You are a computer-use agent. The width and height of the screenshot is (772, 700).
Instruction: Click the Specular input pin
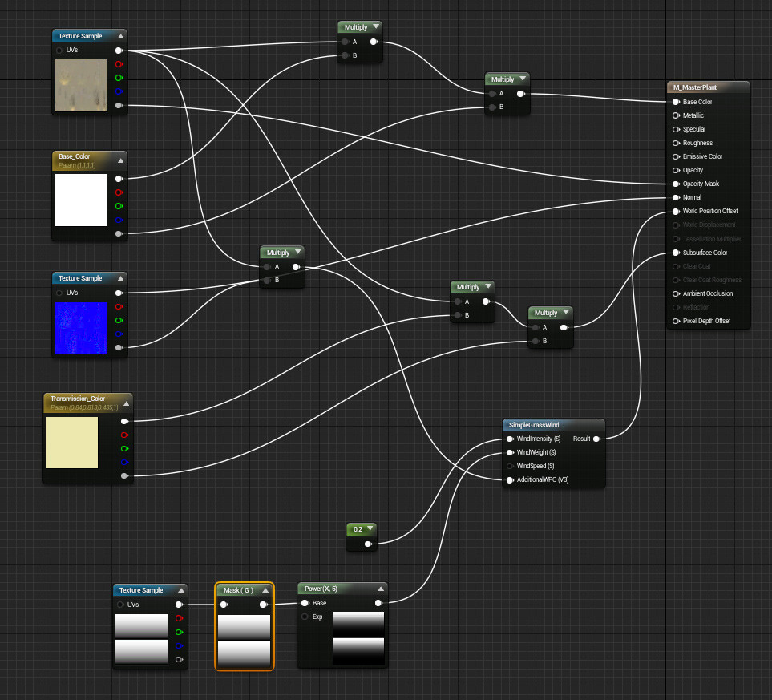(x=676, y=129)
